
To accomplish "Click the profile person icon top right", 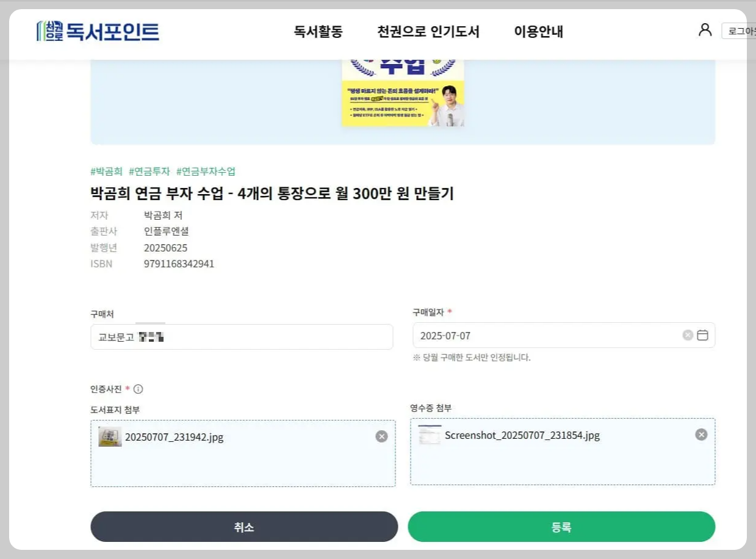I will coord(705,29).
